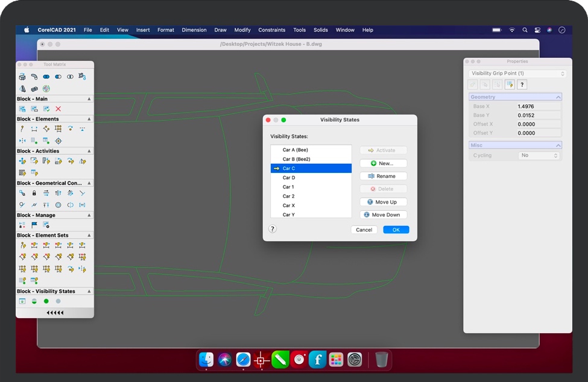Launch Safari from the Dock
The image size is (588, 382).
click(x=243, y=360)
